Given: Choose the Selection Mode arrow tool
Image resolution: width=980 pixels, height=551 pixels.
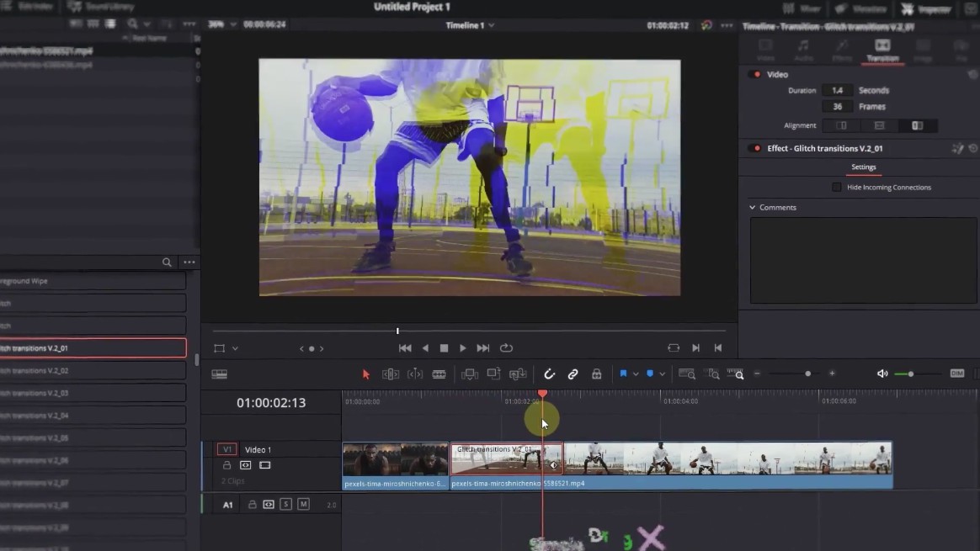Looking at the screenshot, I should click(366, 374).
